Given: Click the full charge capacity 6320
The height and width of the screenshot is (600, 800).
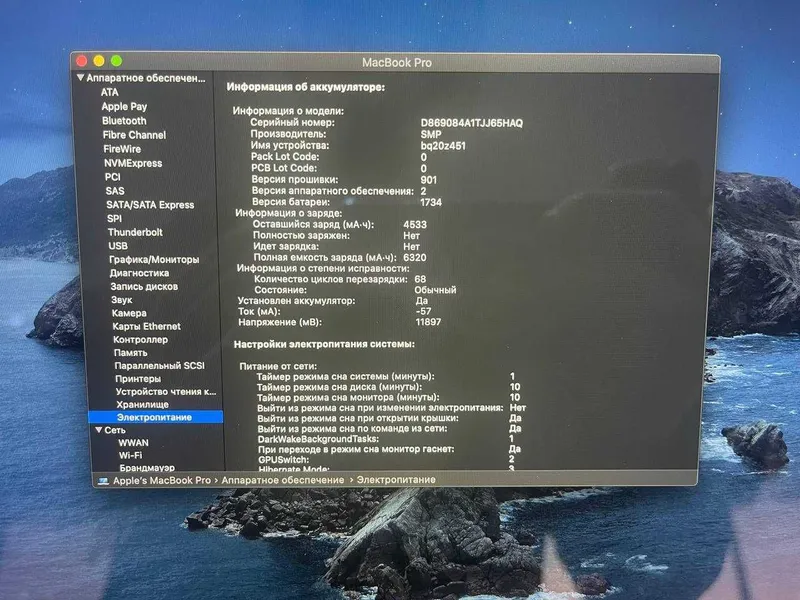Looking at the screenshot, I should [415, 258].
